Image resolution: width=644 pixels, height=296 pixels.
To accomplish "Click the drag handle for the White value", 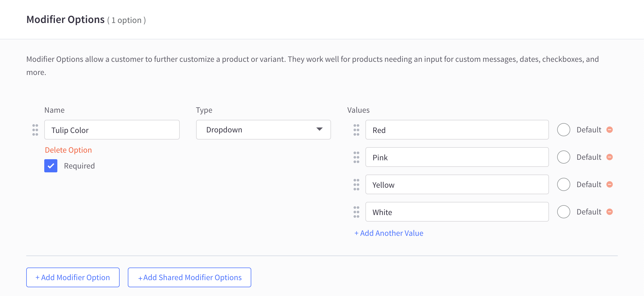I will (356, 212).
